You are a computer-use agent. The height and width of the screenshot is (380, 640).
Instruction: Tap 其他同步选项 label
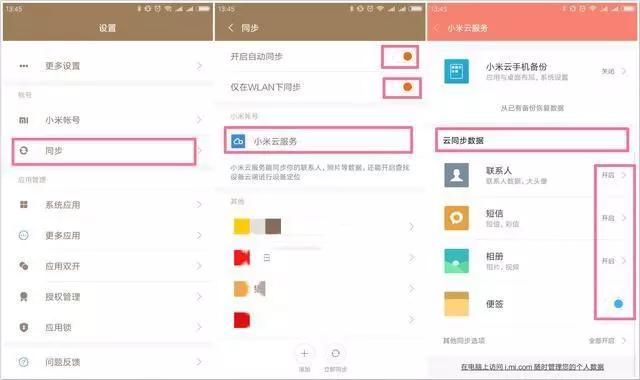(464, 340)
